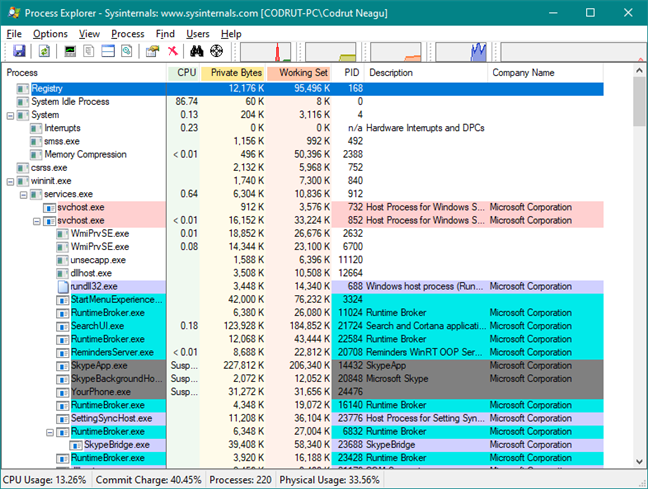Open the File menu
Screen dimensions: 648x489
(x=14, y=34)
